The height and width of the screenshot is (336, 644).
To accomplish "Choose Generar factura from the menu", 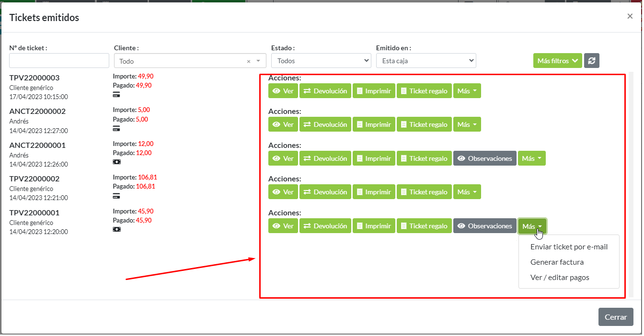I will [x=557, y=262].
